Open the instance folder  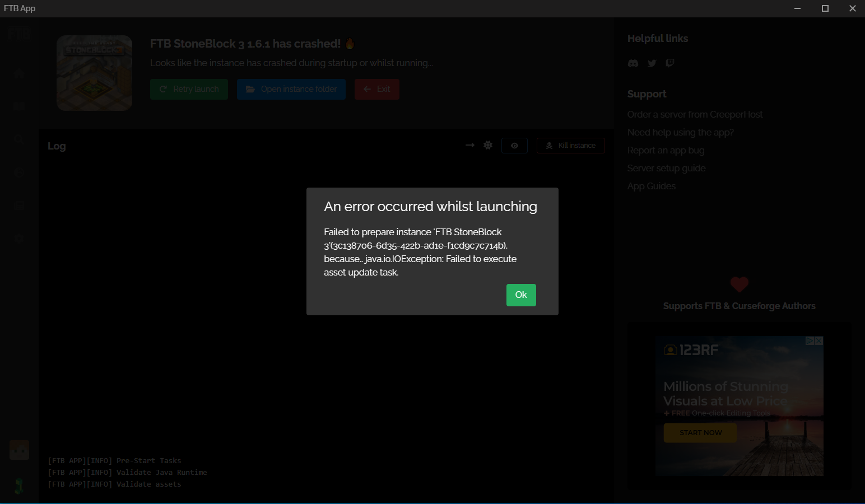(291, 88)
